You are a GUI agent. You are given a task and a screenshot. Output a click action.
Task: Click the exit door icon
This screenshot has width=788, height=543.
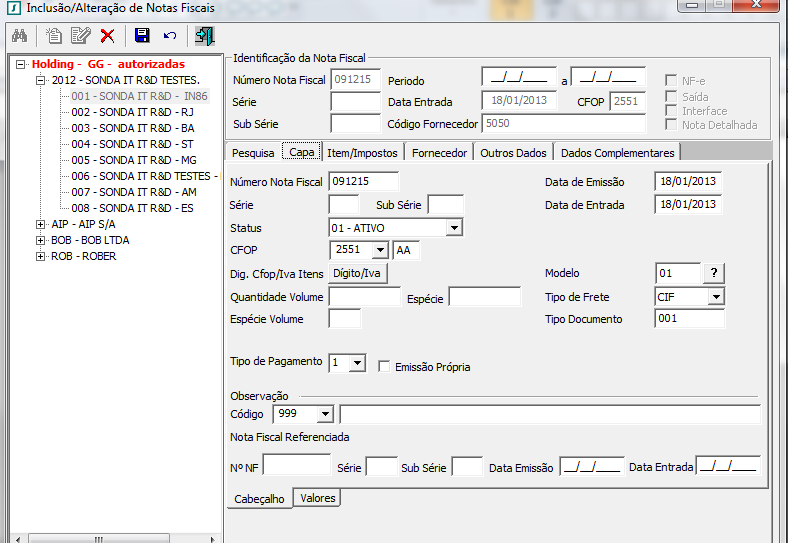pos(205,36)
